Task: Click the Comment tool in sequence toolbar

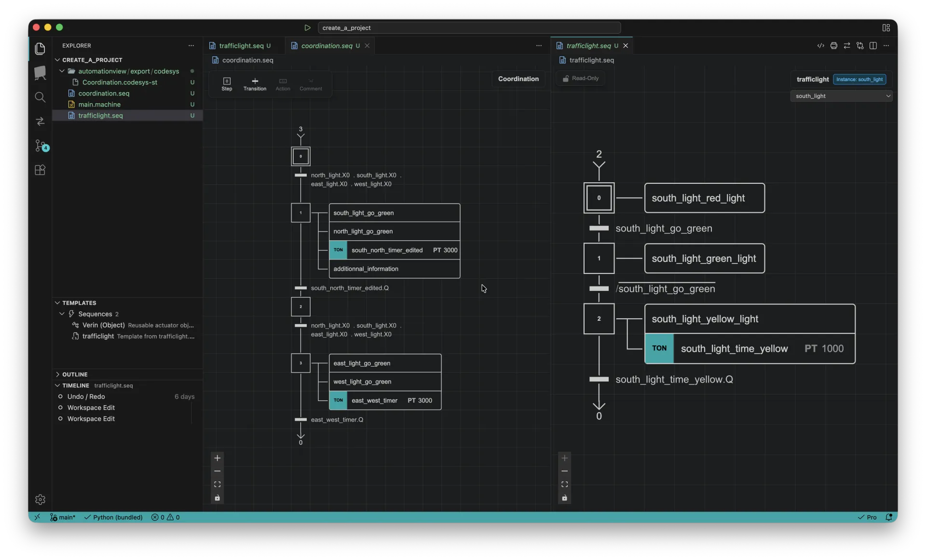Action: [311, 84]
